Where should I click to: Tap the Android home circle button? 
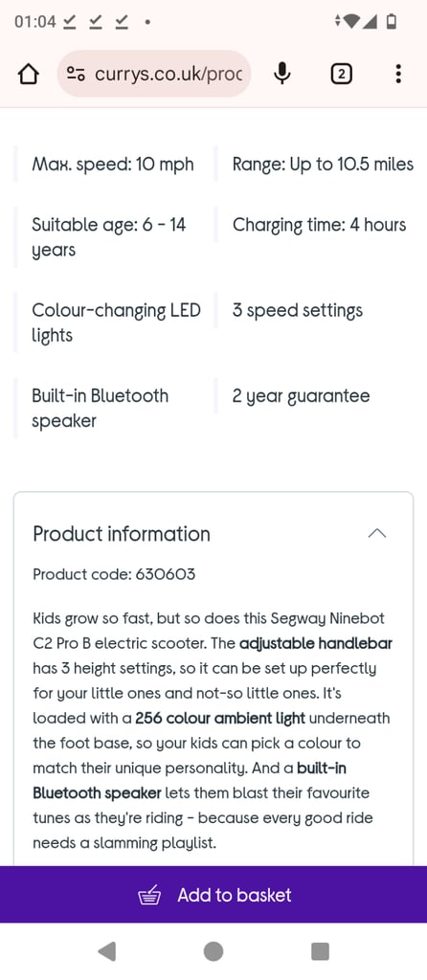[213, 951]
